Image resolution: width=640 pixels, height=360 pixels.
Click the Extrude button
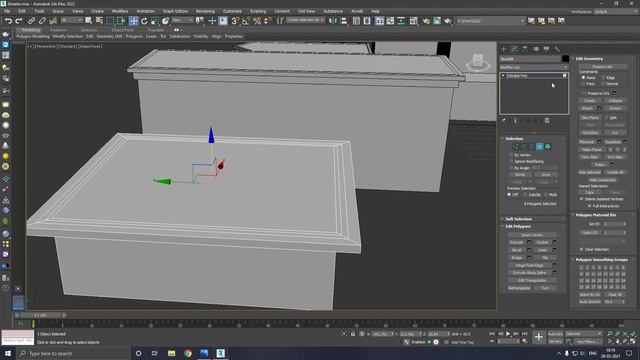pos(517,242)
